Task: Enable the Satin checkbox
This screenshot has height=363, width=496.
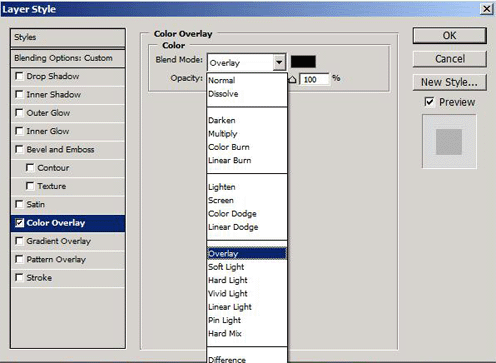Action: (19, 204)
